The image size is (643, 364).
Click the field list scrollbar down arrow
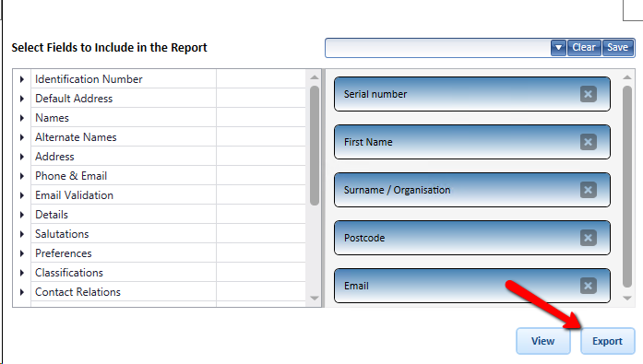point(315,298)
